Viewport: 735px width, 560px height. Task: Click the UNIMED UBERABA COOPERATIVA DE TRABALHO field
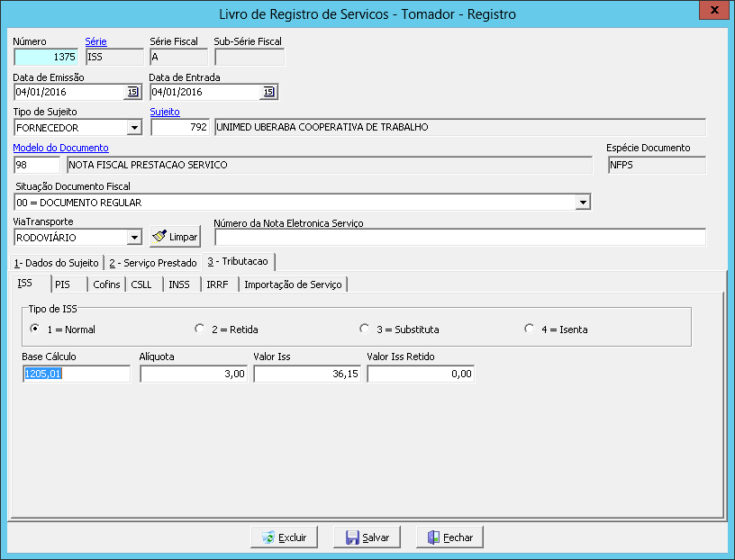[460, 127]
